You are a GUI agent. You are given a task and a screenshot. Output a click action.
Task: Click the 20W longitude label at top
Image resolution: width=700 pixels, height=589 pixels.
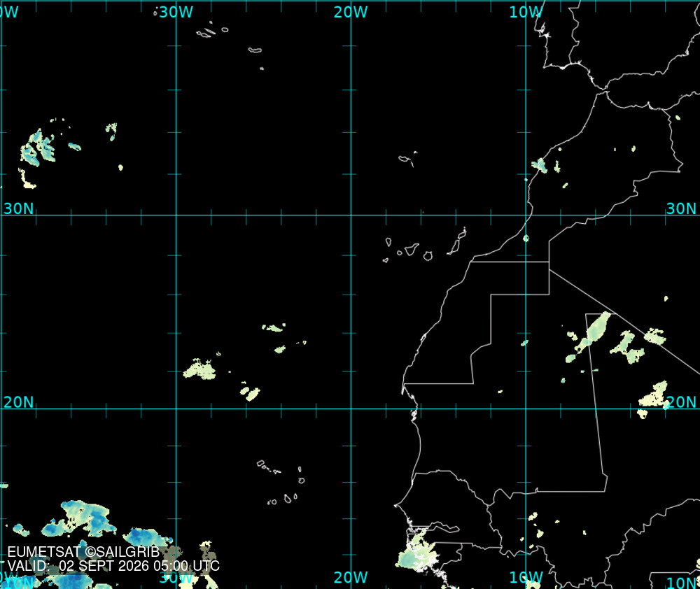click(x=351, y=12)
